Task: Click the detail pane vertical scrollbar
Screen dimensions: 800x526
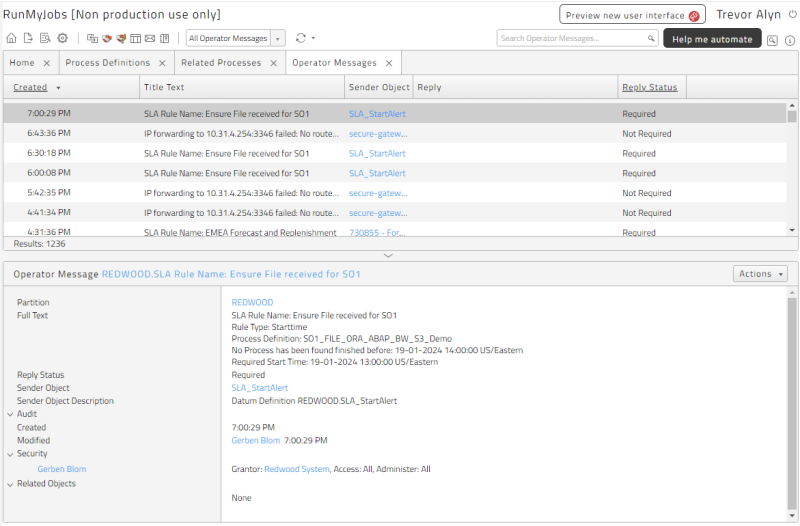Action: [x=792, y=403]
